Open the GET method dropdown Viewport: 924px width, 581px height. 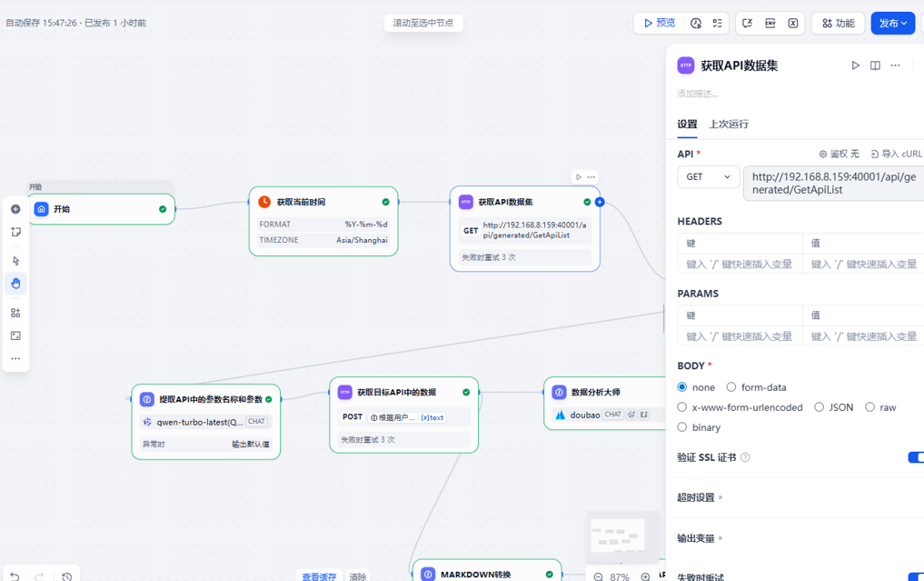708,176
